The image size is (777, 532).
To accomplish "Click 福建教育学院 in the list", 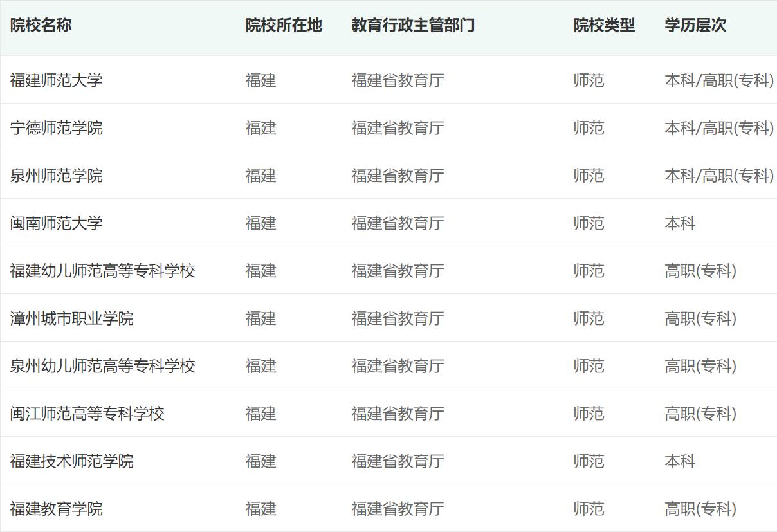I will [56, 509].
